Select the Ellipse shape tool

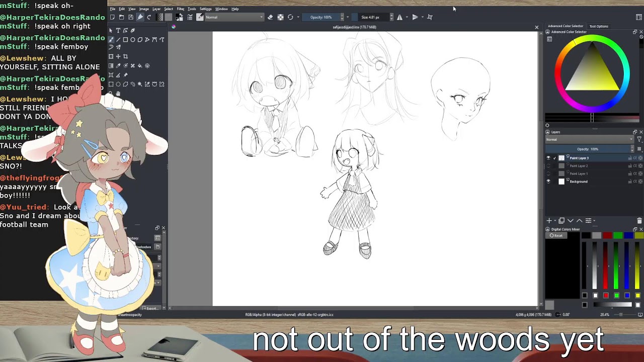pyautogui.click(x=133, y=40)
